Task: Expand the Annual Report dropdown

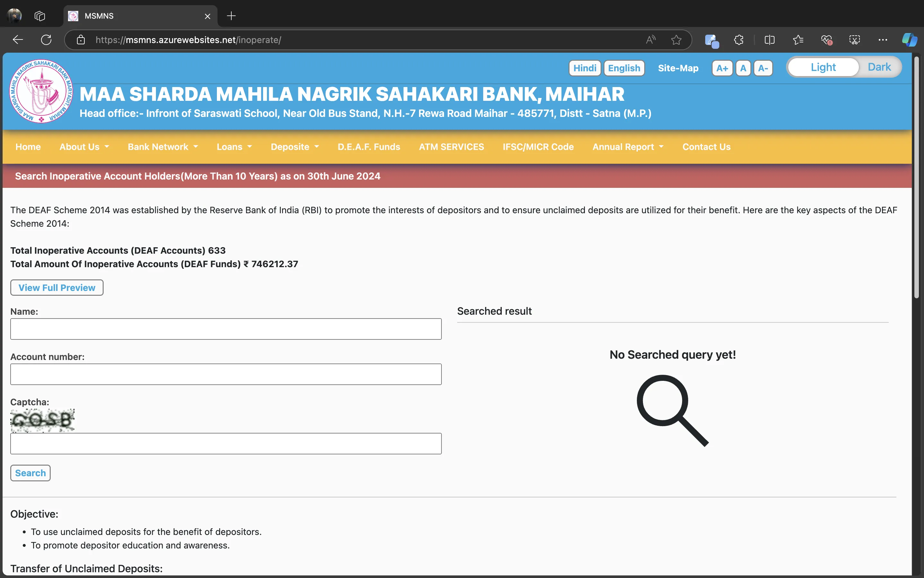Action: point(628,147)
